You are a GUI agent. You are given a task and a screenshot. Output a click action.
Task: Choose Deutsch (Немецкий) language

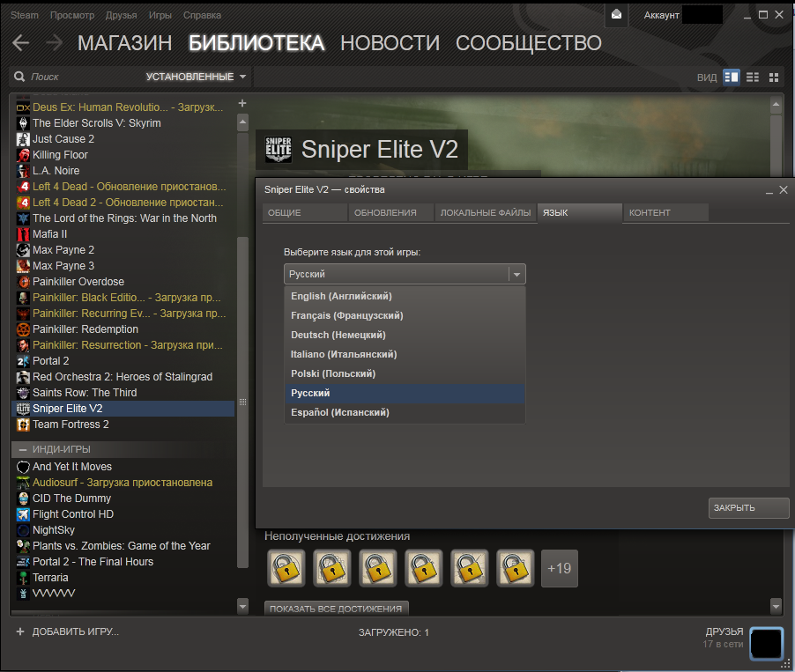point(405,335)
